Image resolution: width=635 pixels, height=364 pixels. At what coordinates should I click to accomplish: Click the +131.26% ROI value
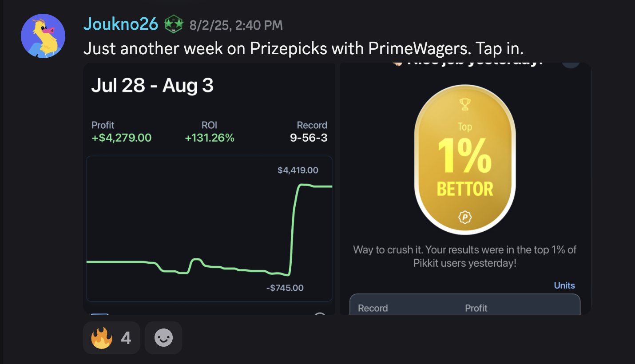pos(210,138)
